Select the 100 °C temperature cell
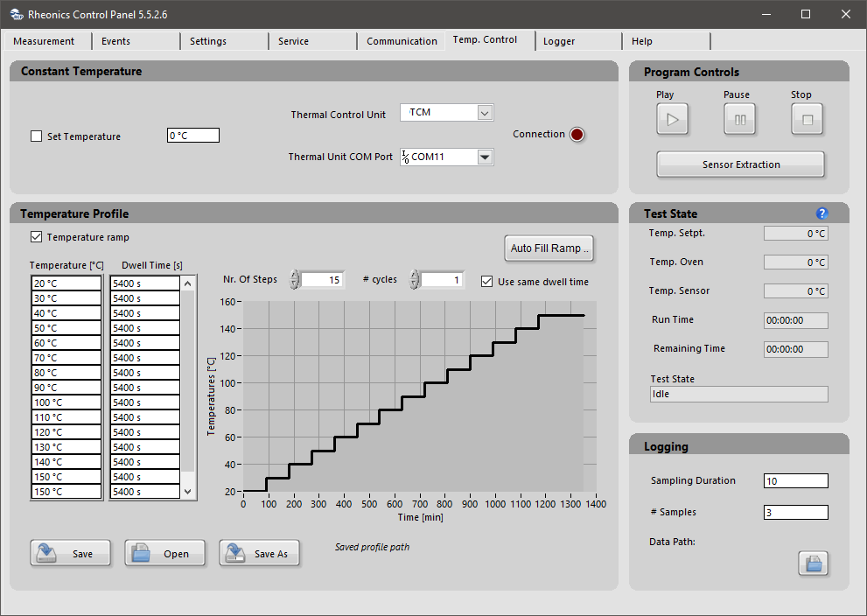Image resolution: width=867 pixels, height=616 pixels. (66, 402)
